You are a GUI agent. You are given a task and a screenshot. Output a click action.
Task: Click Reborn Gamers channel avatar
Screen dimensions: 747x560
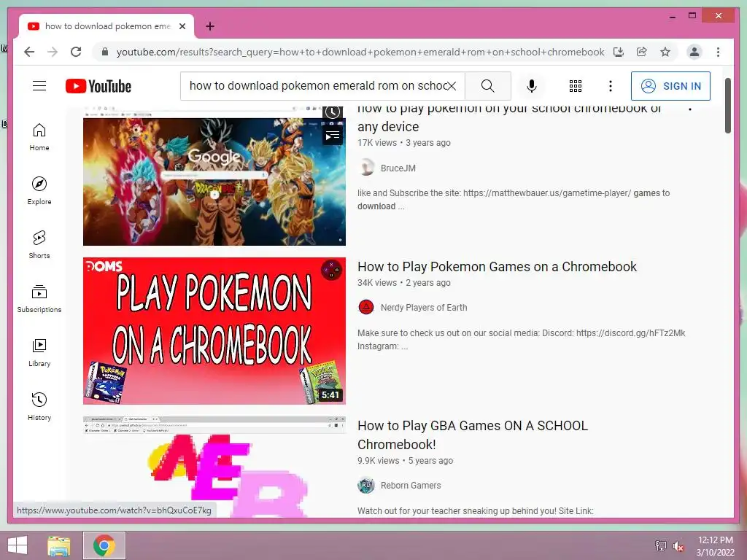(366, 485)
